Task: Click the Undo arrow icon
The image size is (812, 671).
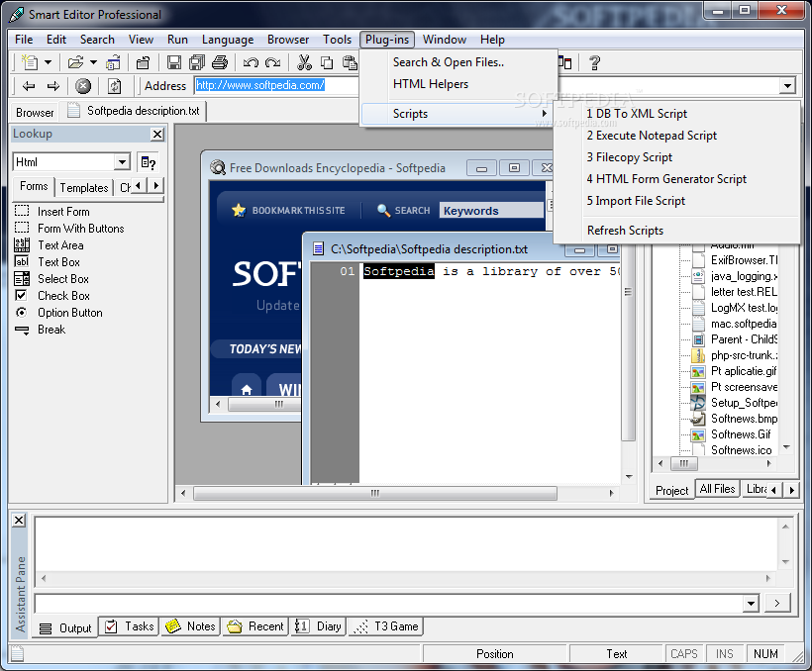Action: [x=251, y=63]
